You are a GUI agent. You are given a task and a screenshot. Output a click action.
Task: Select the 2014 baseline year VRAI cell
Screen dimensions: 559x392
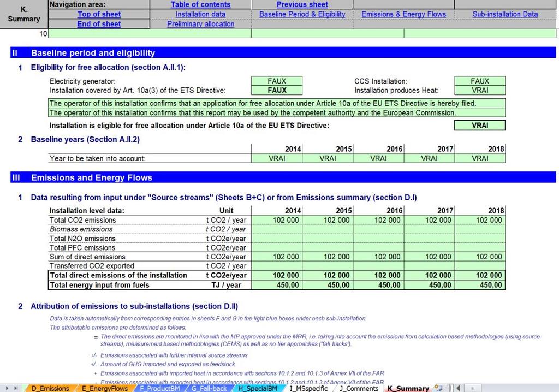pyautogui.click(x=277, y=158)
